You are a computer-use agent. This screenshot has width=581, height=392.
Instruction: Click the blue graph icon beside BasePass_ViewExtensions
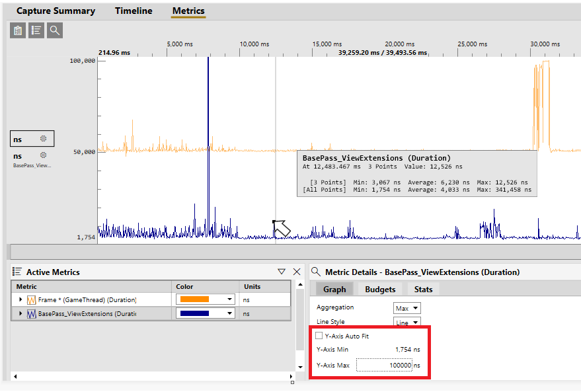(x=32, y=314)
